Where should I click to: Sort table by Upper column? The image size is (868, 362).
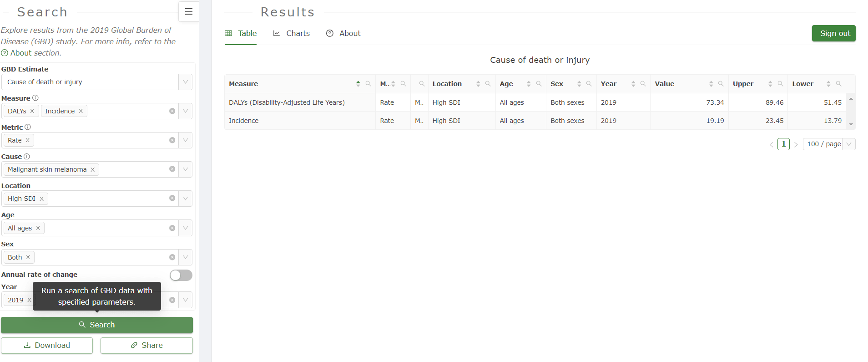tap(770, 84)
